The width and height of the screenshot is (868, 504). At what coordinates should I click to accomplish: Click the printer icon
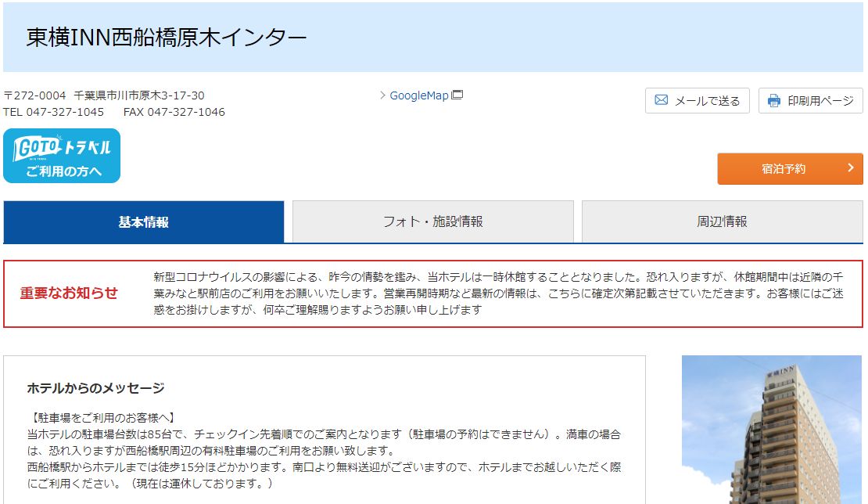(774, 101)
